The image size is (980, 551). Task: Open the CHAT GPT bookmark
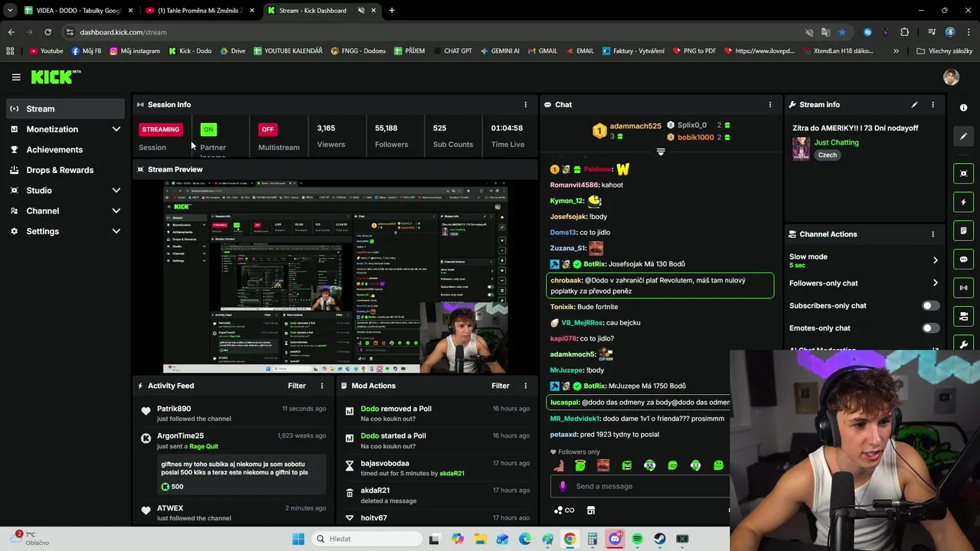tap(451, 51)
